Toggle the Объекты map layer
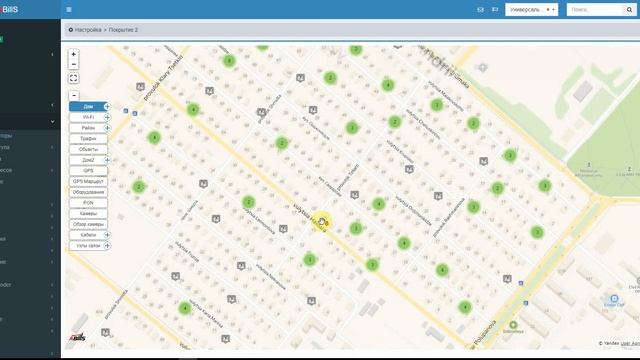Viewport: 640px width, 360px height. point(88,149)
